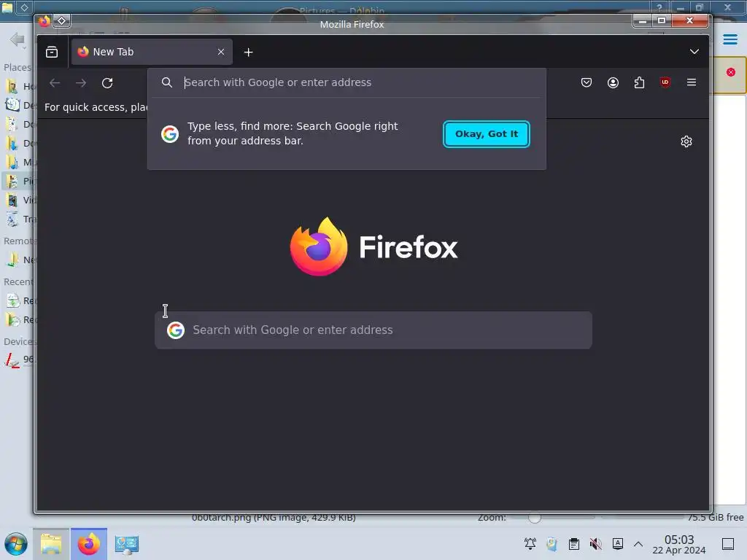Click the Firefox logo on new tab page
Screen dimensions: 747x560
coord(373,246)
